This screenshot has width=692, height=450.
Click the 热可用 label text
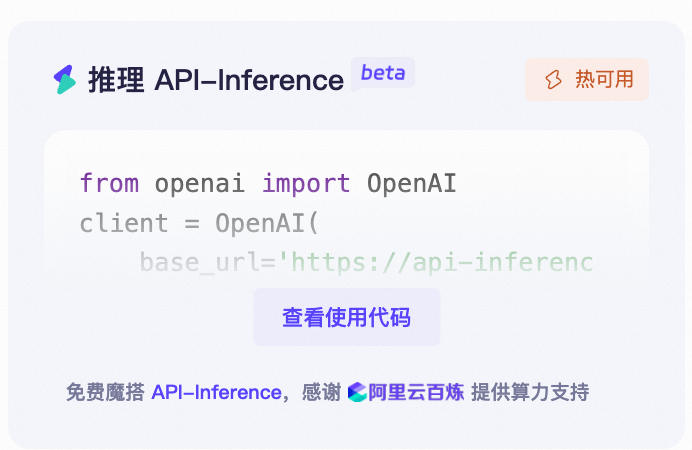coord(604,79)
